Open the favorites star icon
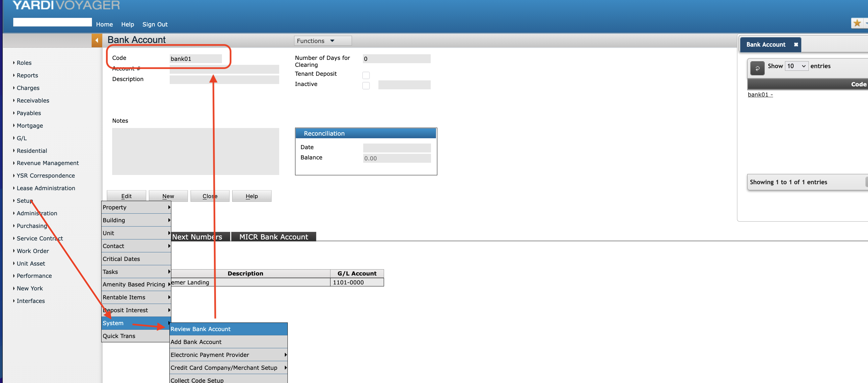Viewport: 868px width, 383px height. click(857, 23)
